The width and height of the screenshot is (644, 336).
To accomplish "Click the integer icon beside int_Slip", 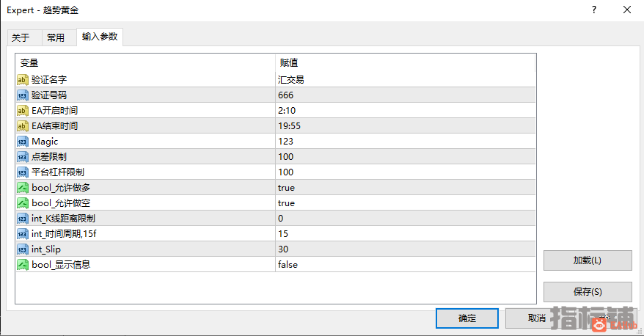I will click(23, 249).
